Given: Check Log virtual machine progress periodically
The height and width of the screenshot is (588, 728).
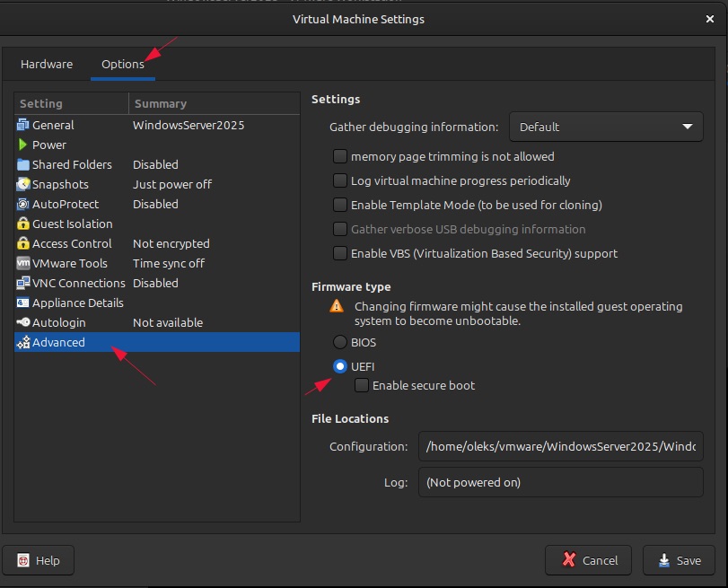Looking at the screenshot, I should coord(340,180).
